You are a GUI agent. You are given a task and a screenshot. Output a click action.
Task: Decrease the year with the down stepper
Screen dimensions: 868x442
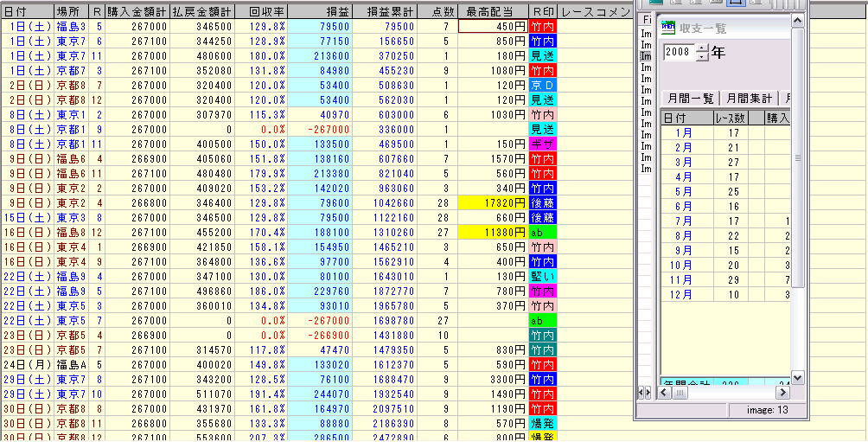[x=701, y=58]
